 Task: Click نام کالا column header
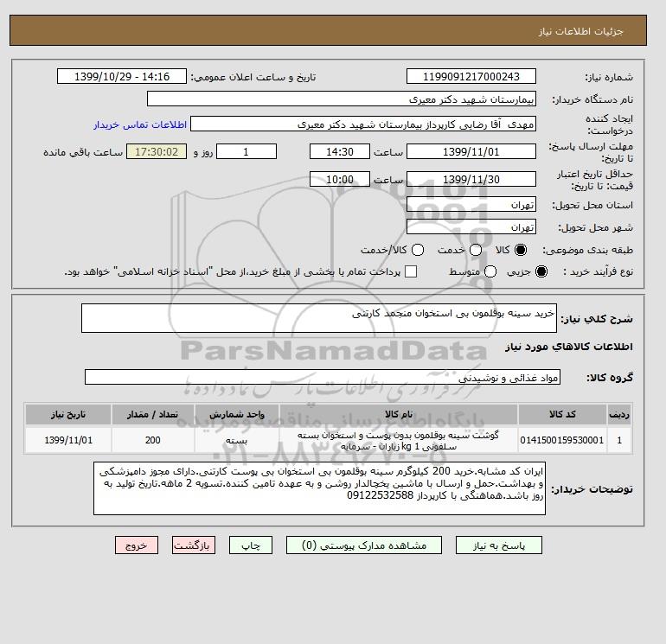coord(399,414)
